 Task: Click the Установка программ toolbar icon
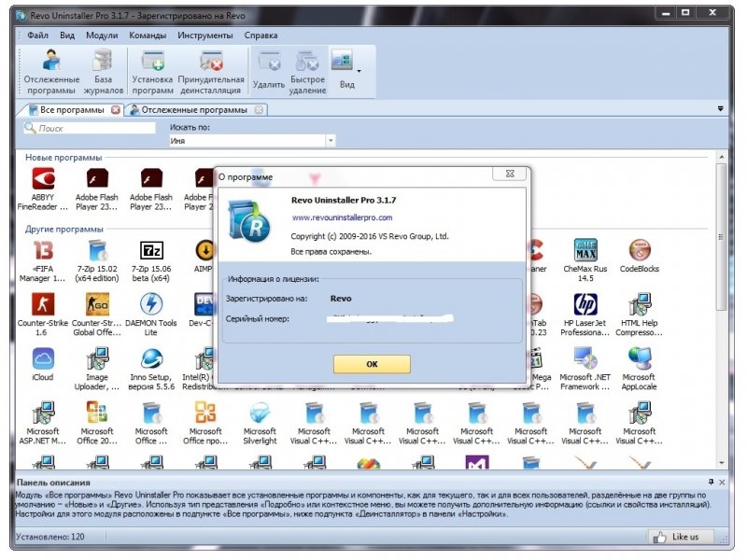pyautogui.click(x=152, y=72)
